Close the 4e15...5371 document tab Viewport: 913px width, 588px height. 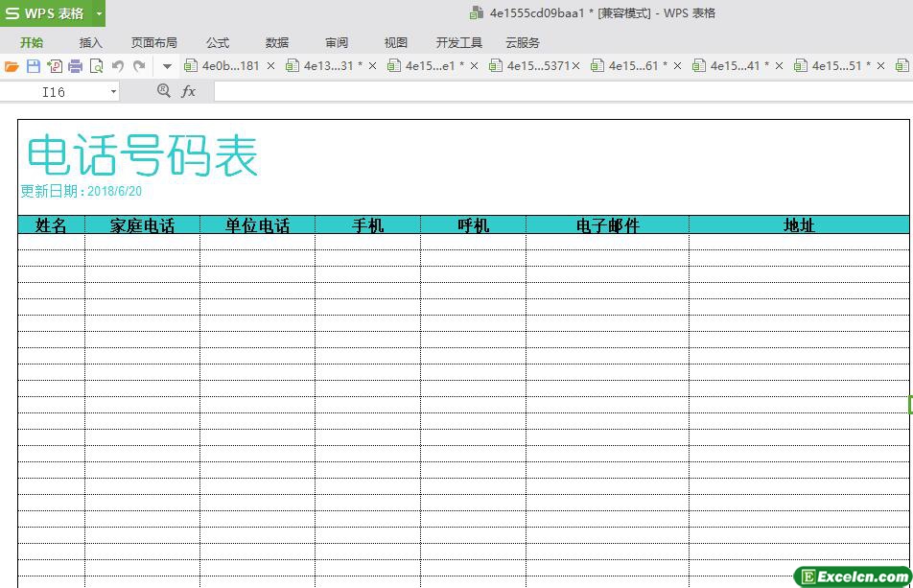tap(575, 66)
